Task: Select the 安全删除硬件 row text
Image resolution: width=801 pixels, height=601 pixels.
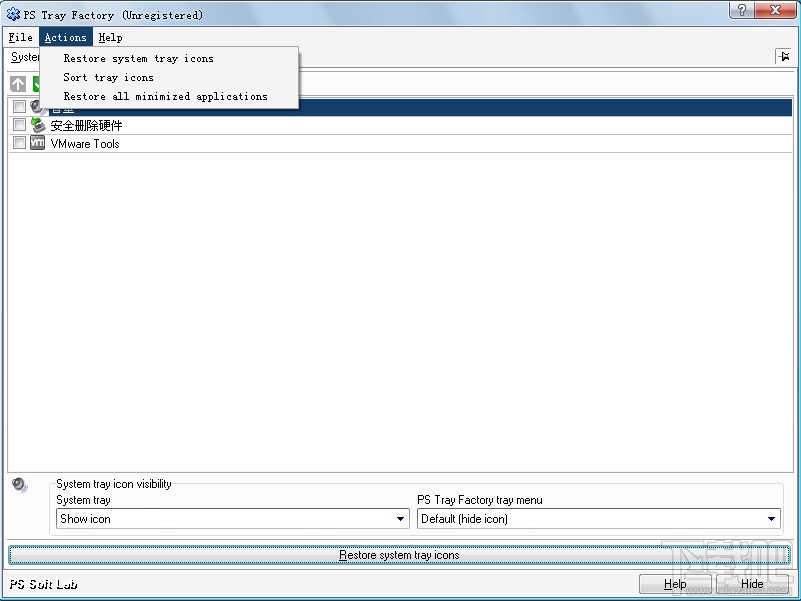Action: tap(86, 126)
